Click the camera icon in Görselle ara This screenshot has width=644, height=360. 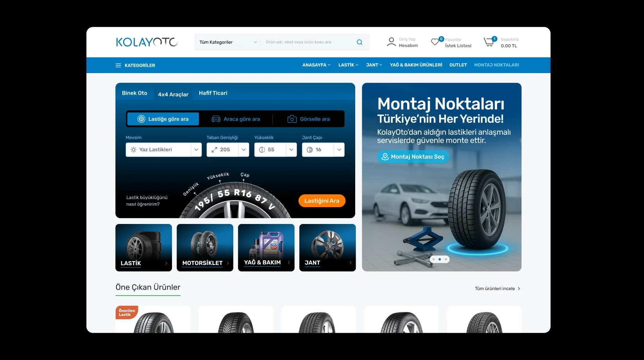click(292, 119)
